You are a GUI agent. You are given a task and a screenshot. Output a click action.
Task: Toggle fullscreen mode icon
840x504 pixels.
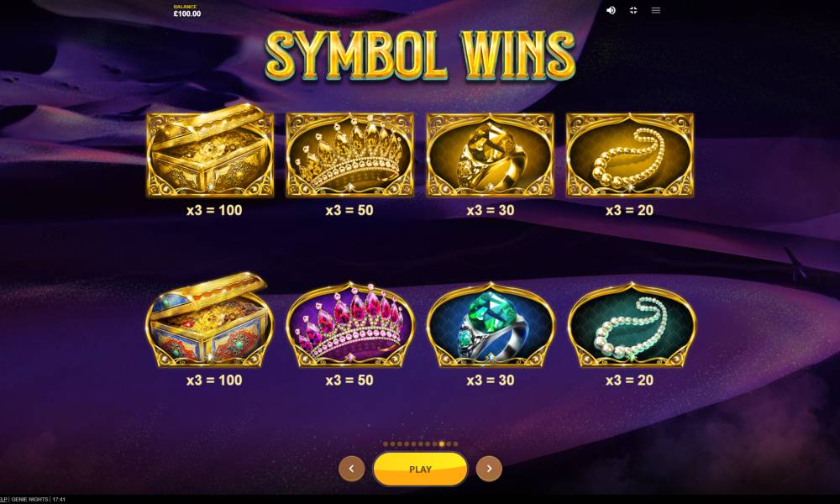pyautogui.click(x=633, y=10)
